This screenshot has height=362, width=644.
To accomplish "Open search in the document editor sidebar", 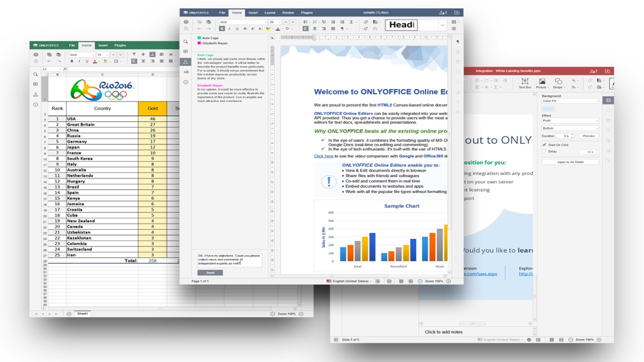I will point(186,42).
